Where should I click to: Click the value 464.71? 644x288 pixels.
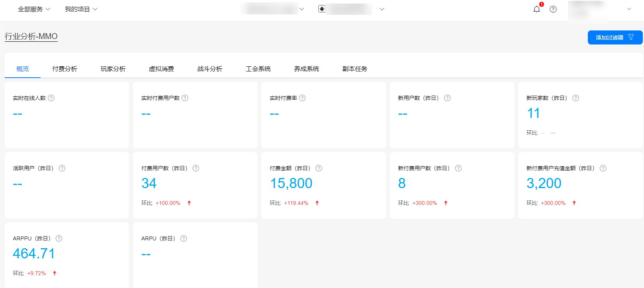click(x=34, y=254)
